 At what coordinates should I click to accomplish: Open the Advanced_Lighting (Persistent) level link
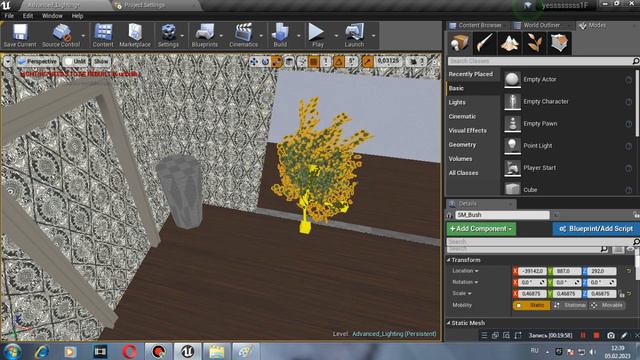(394, 334)
